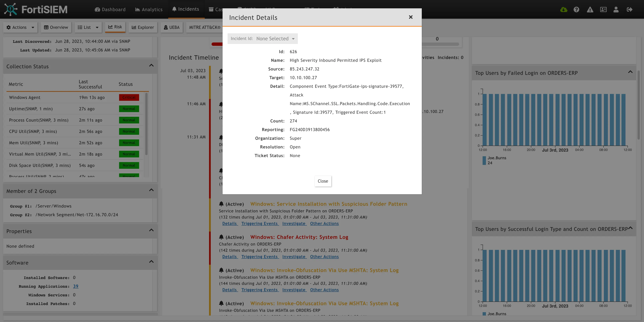Collapse the Properties panel
Image resolution: width=644 pixels, height=322 pixels.
(151, 230)
